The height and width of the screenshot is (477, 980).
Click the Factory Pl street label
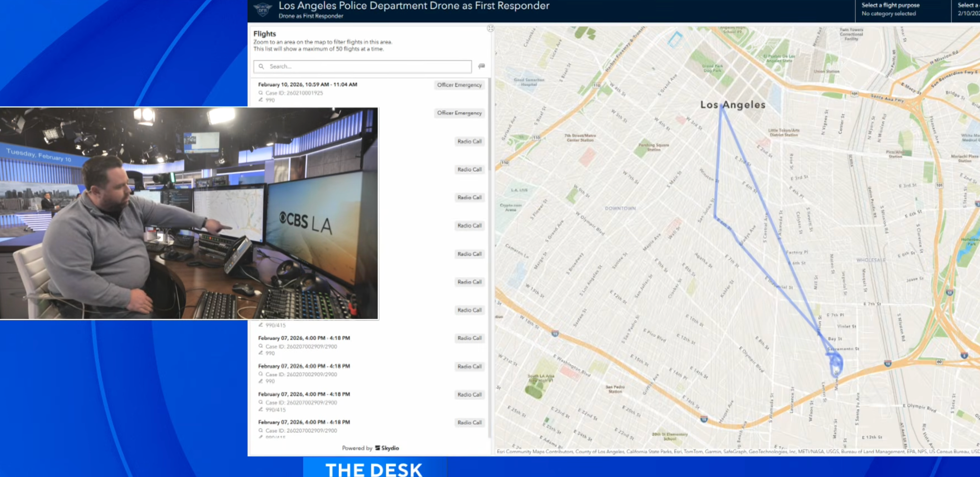point(797,252)
